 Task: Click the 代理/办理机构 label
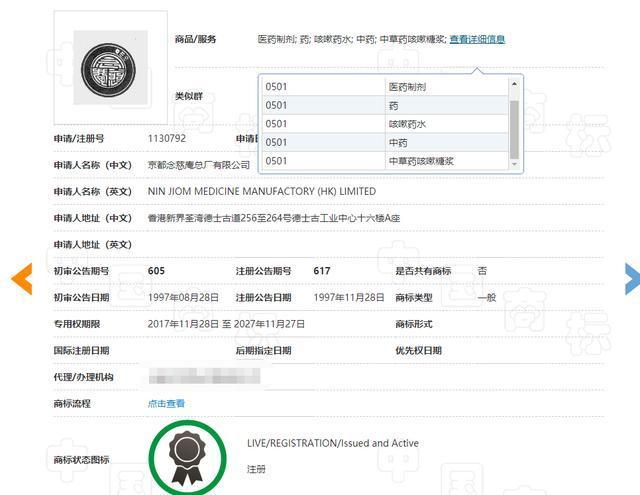click(83, 377)
